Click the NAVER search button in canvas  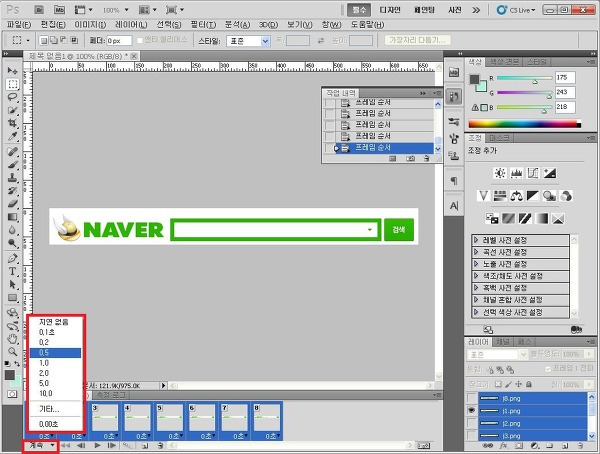[399, 229]
